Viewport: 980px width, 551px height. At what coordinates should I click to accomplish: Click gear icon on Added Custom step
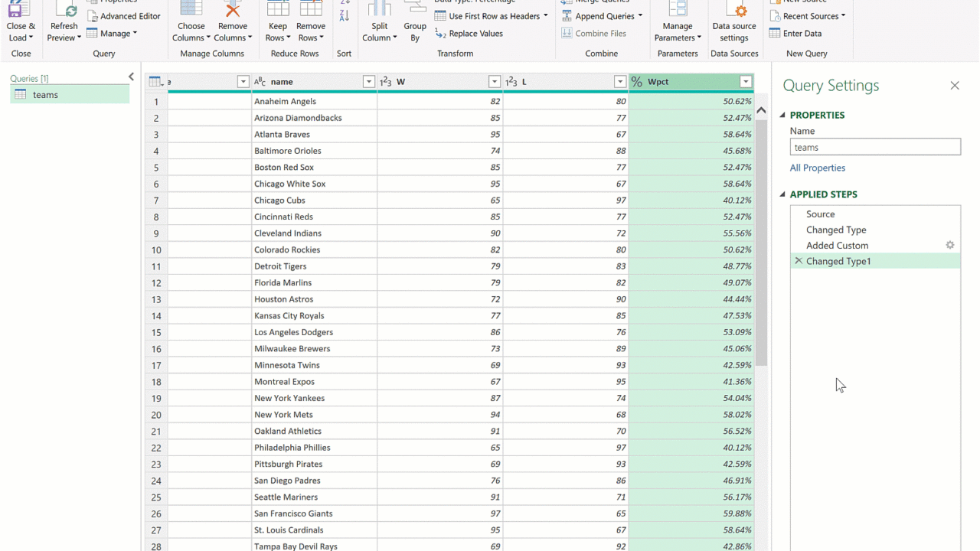pyautogui.click(x=950, y=246)
